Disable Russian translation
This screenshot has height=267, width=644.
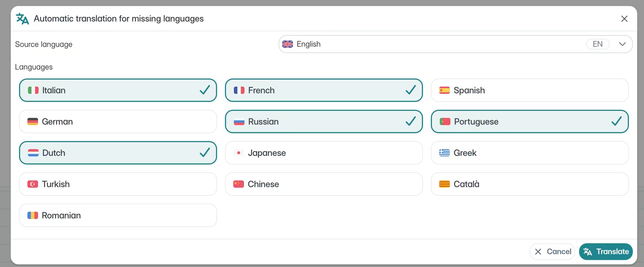[x=324, y=121]
